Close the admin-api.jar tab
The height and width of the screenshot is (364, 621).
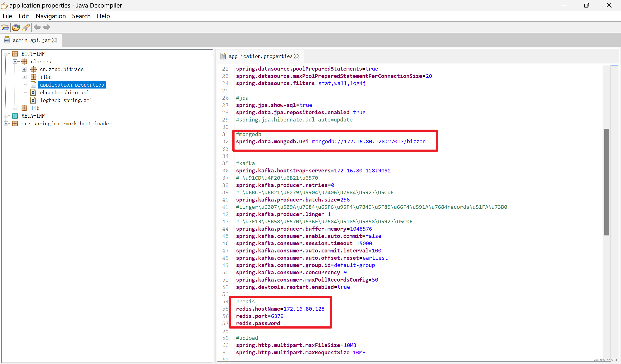coord(55,40)
